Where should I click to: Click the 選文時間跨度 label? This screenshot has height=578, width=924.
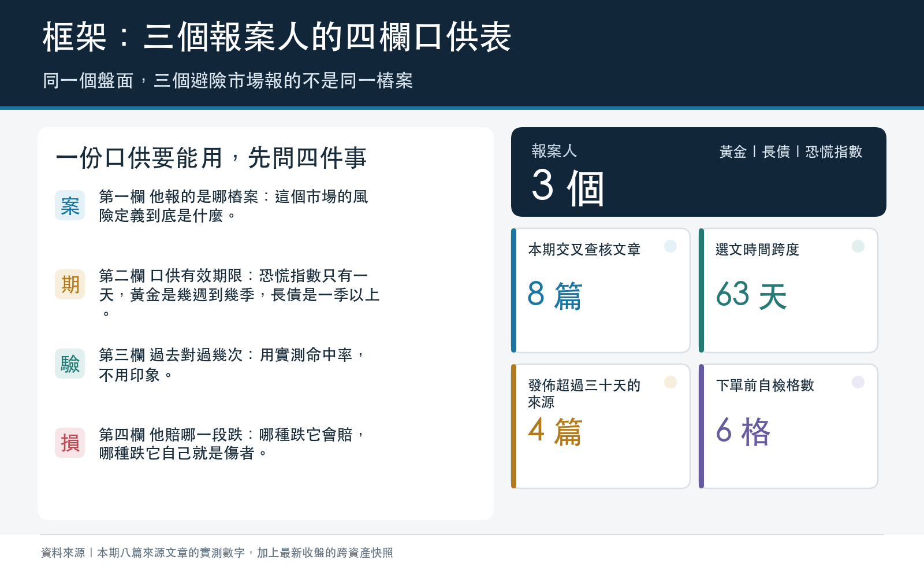(x=757, y=250)
